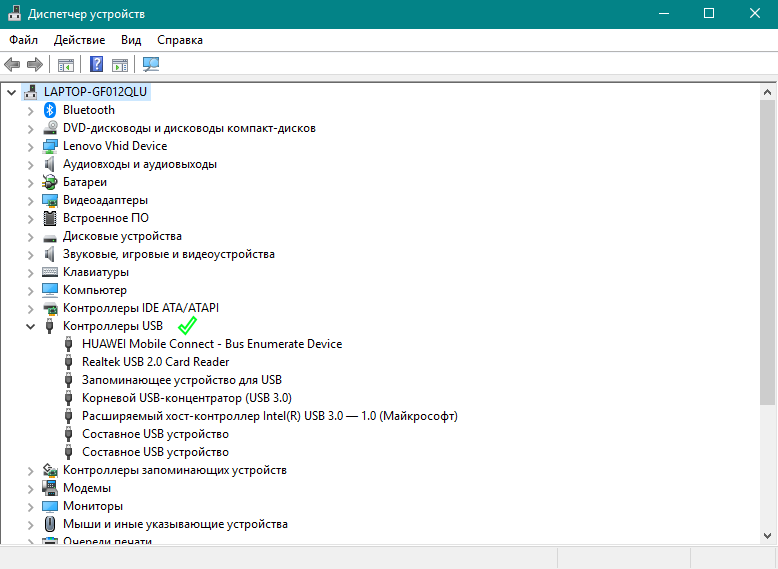Select the Lenovo Vhid Device label
Image resolution: width=778 pixels, height=569 pixels.
tap(115, 146)
